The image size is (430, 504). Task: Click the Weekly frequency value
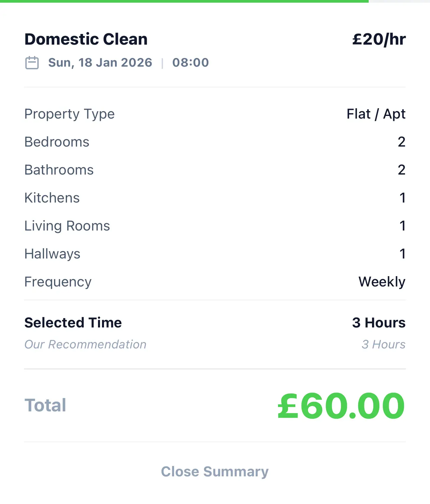pyautogui.click(x=382, y=282)
